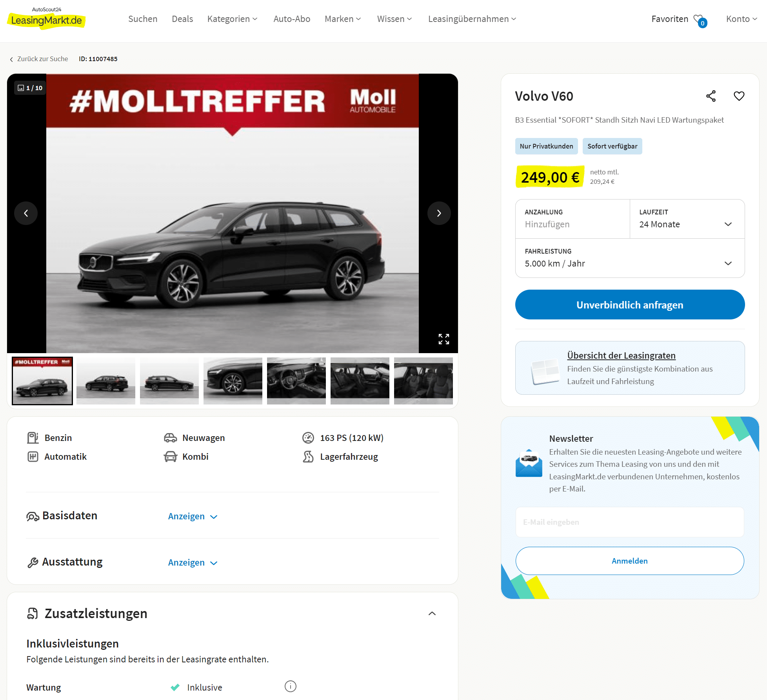Collapse the Zusatzleistungen section
The width and height of the screenshot is (767, 700).
coord(432,613)
